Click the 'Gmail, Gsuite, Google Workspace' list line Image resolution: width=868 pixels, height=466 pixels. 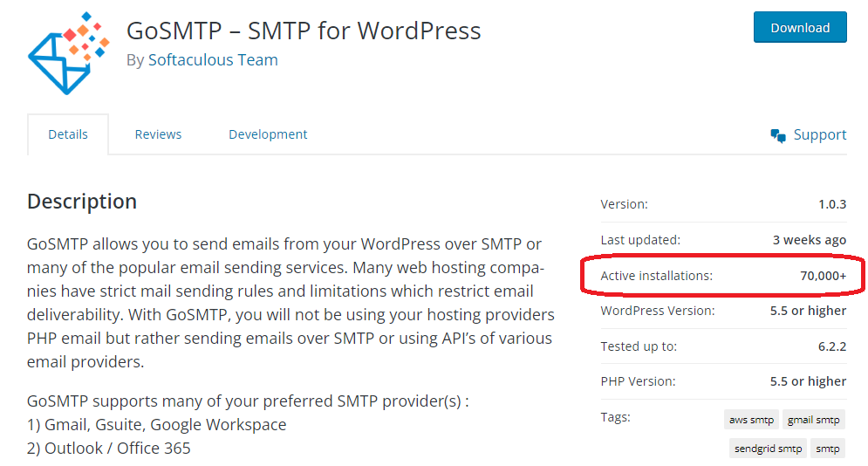click(x=157, y=424)
